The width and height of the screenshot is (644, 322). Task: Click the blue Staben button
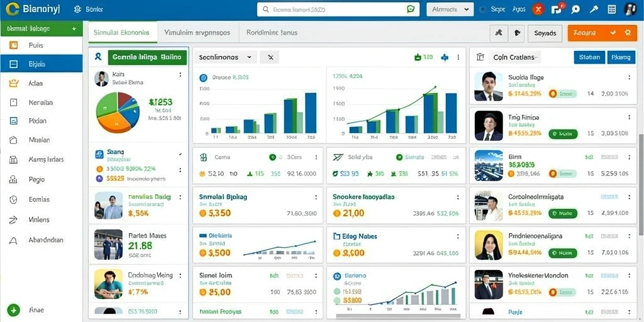coord(589,57)
